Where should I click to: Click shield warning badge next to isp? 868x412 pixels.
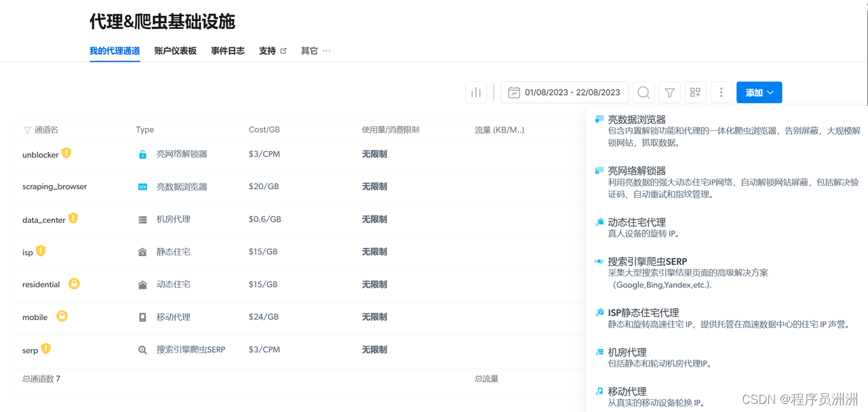click(x=41, y=251)
